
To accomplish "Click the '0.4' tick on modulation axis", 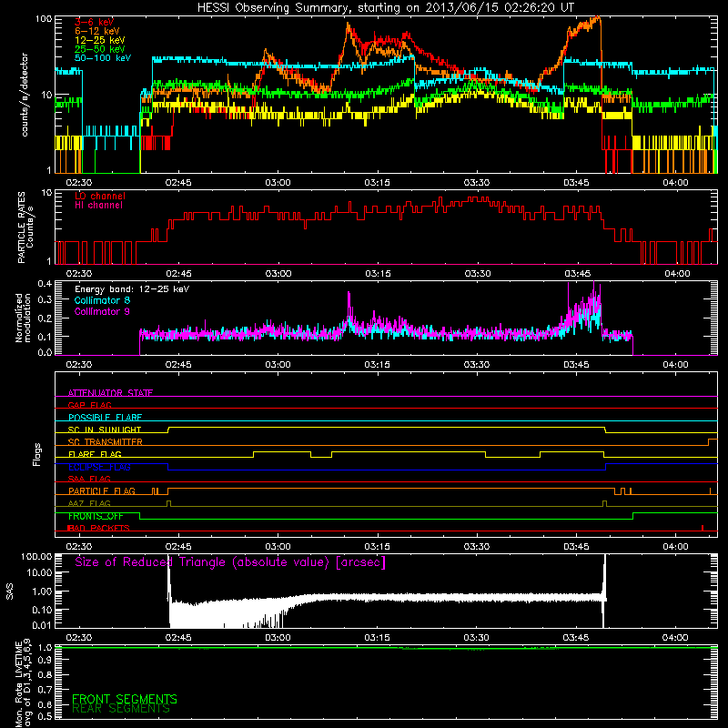I will [x=45, y=284].
